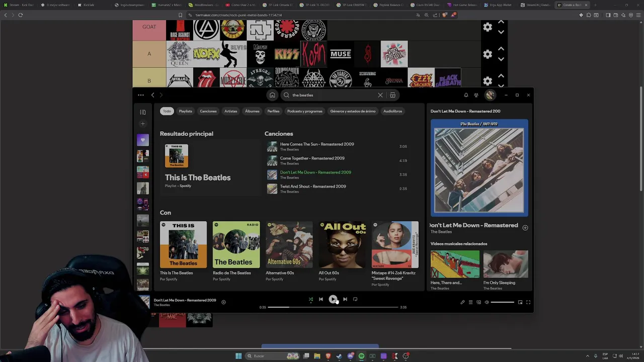This screenshot has width=644, height=362.
Task: Open B tier row settings gear
Action: (488, 80)
